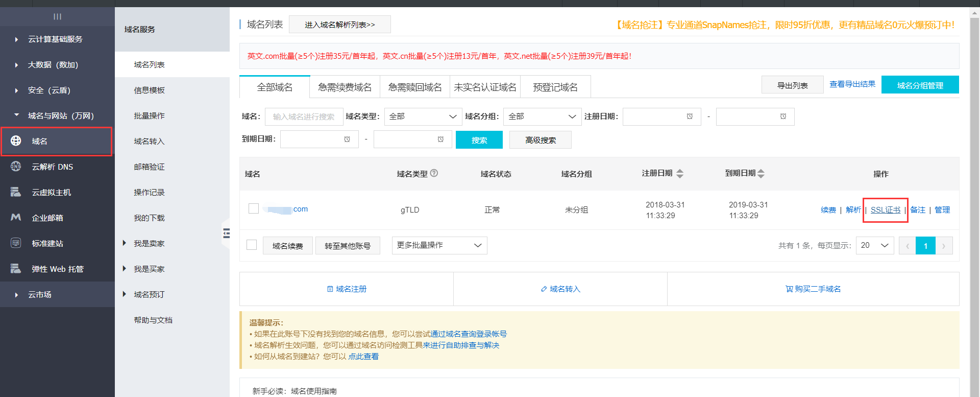Viewport: 980px width, 397px height.
Task: Sort by 注册日期 using the sort arrows
Action: (679, 174)
